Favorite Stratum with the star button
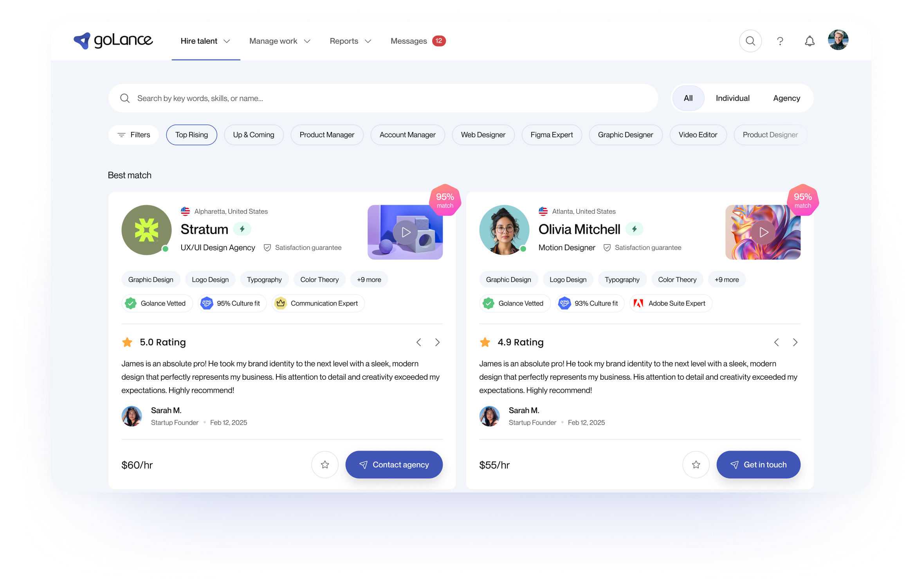Viewport: 923px width, 588px height. click(324, 465)
